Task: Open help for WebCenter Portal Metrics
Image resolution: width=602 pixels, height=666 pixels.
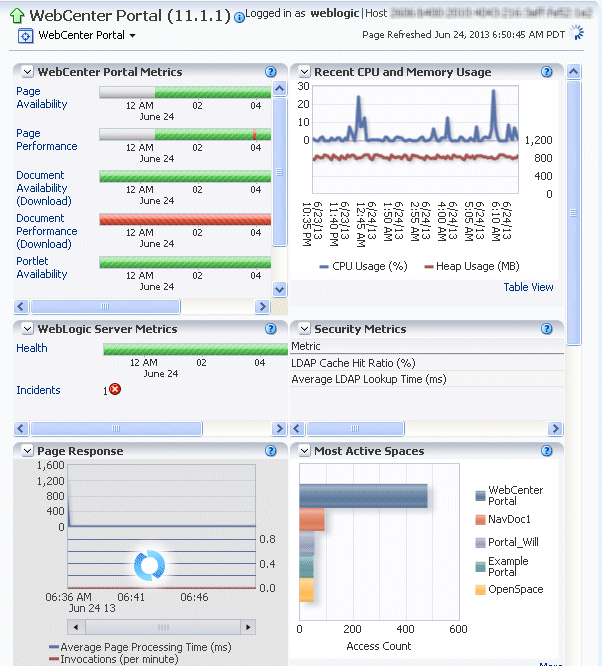Action: (x=270, y=72)
